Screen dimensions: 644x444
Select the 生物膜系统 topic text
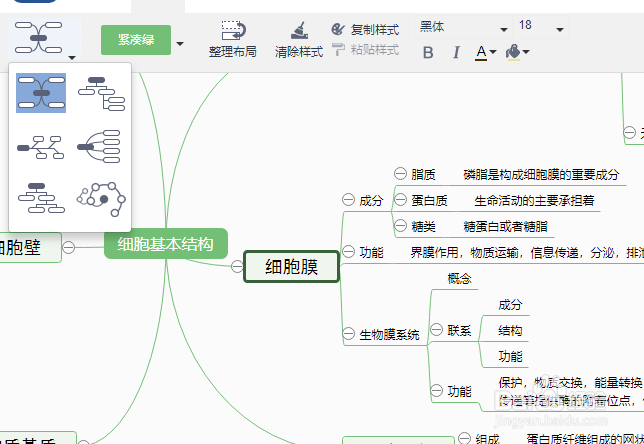389,335
